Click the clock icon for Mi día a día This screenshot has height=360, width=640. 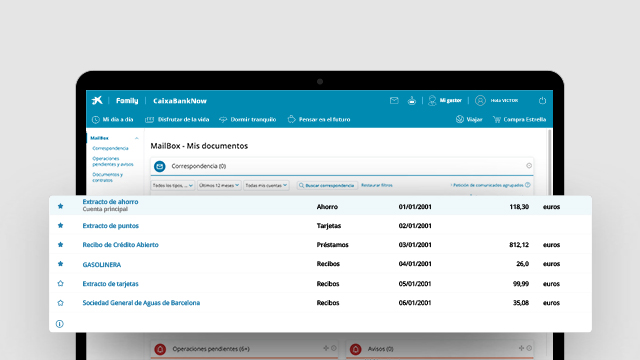click(x=96, y=120)
